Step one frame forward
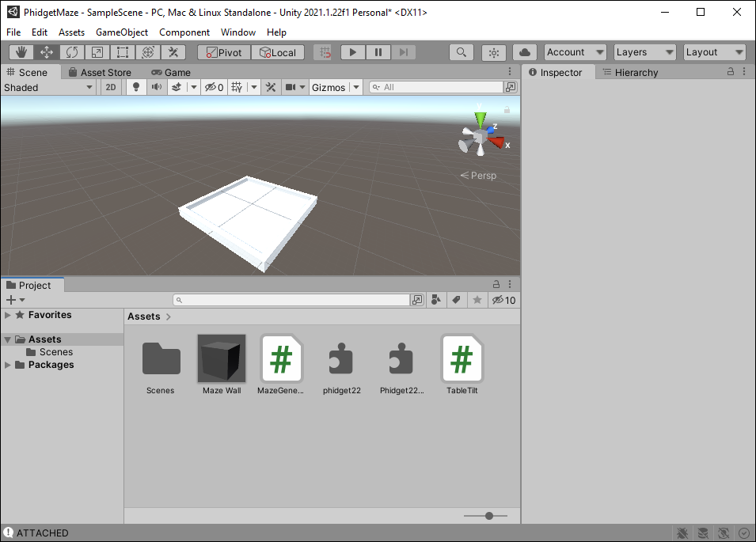 coord(404,52)
